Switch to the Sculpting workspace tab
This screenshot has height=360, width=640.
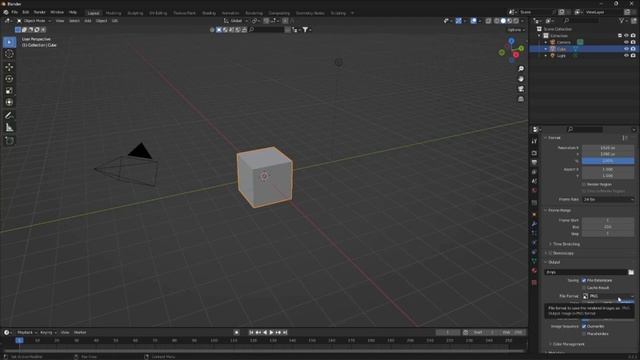tap(135, 13)
